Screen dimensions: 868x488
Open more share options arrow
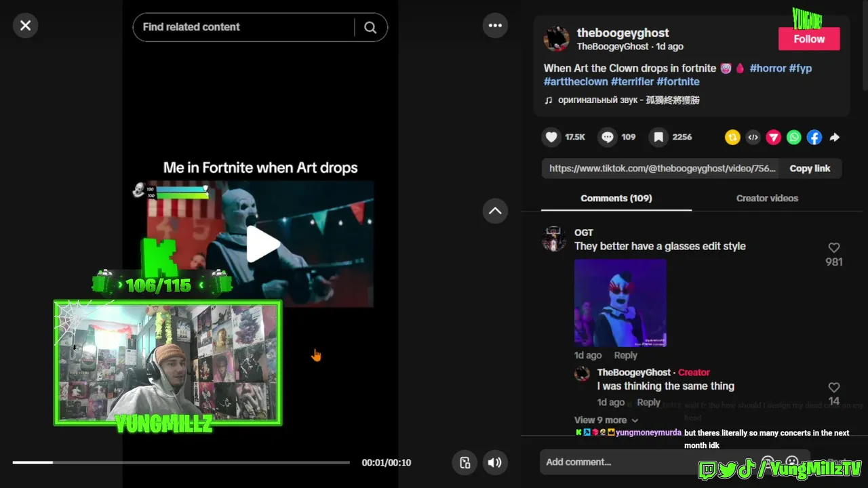[x=835, y=138]
